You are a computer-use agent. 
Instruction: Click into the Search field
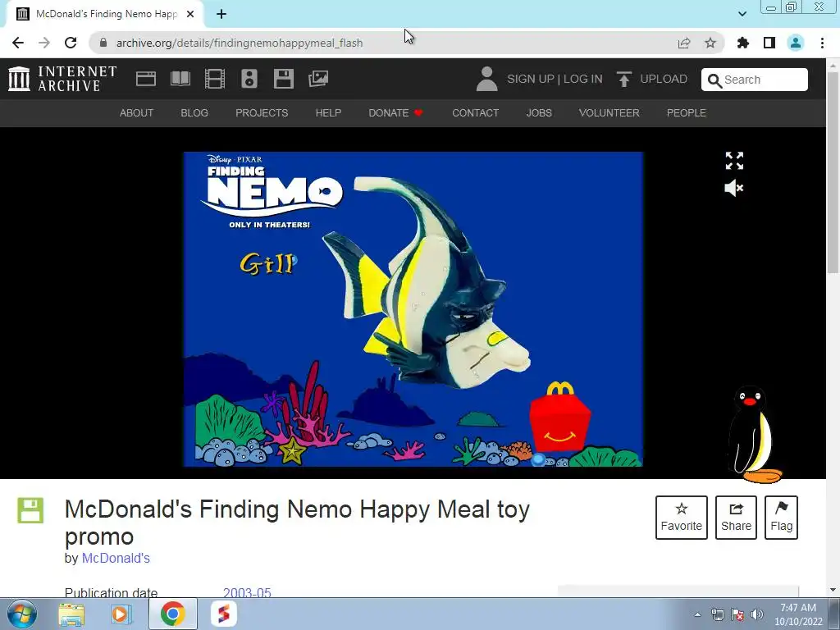[x=755, y=80]
